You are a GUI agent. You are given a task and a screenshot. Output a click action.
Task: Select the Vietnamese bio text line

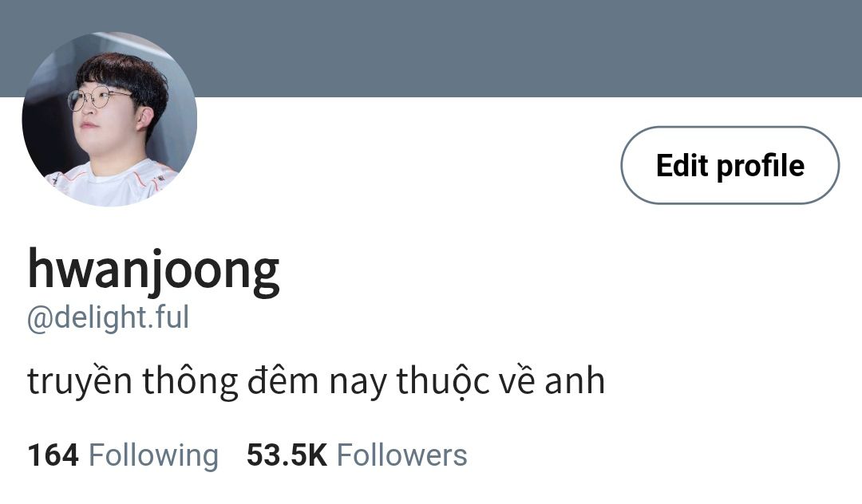[x=316, y=380]
